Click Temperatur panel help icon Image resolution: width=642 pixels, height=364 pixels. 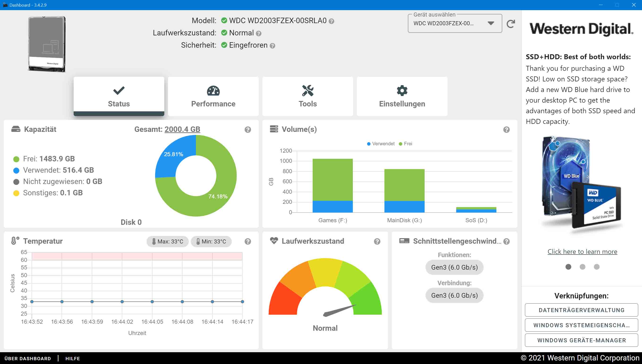(x=248, y=241)
